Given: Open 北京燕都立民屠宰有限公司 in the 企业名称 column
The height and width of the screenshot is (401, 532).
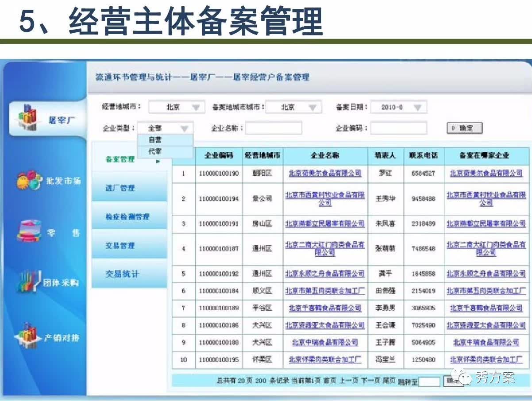Looking at the screenshot, I should tap(325, 224).
